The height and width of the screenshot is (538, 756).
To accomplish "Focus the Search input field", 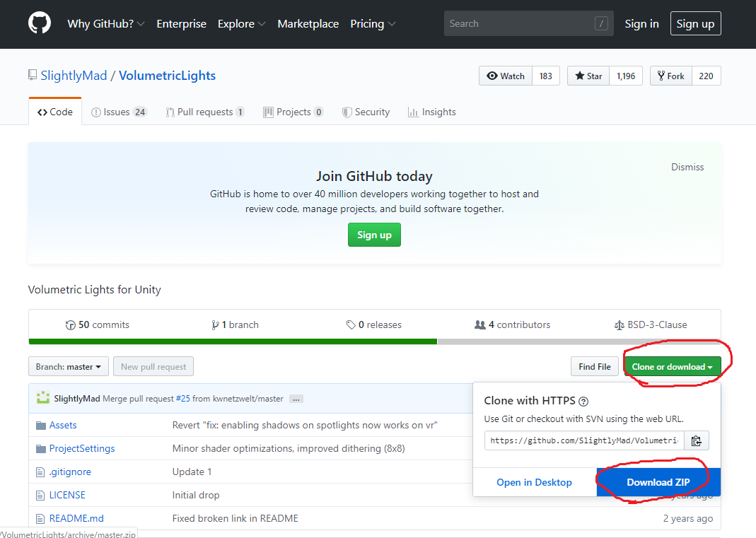I will (528, 23).
